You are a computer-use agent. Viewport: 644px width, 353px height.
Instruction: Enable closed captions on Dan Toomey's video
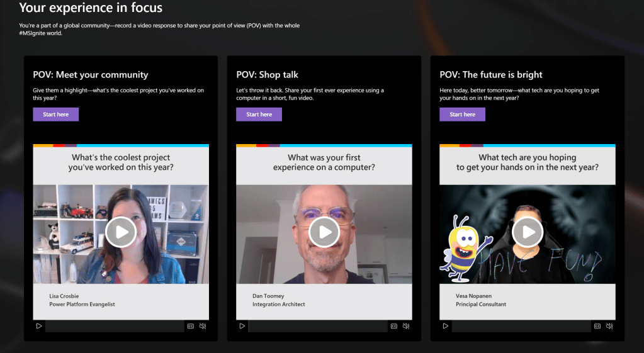pyautogui.click(x=394, y=326)
